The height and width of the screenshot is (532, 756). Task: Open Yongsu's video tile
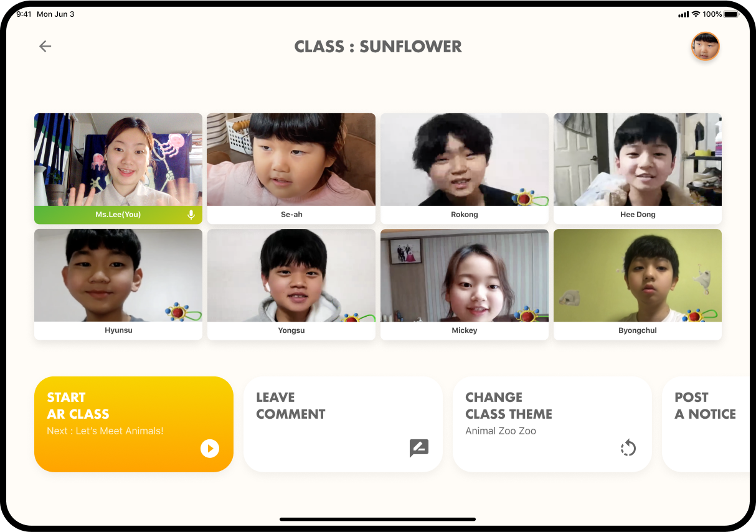click(291, 284)
